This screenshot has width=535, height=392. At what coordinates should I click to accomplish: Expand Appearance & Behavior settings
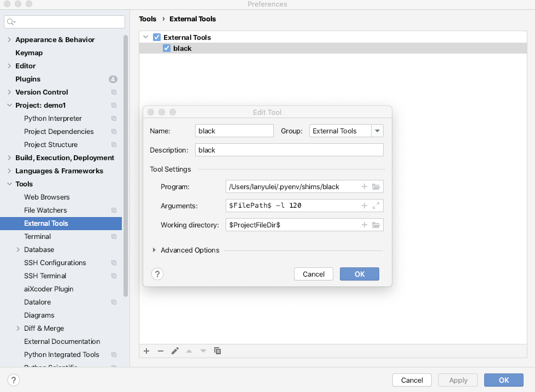tap(9, 39)
